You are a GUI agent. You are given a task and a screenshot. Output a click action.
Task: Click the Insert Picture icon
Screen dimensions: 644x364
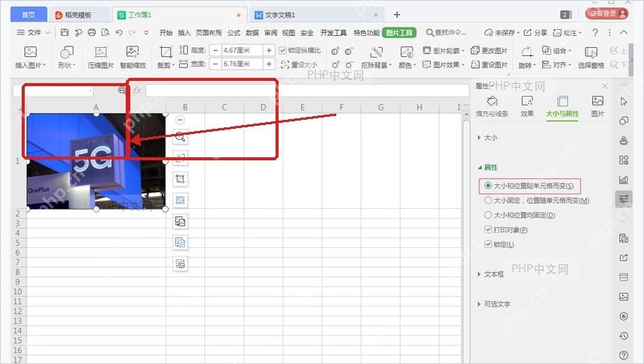tap(31, 52)
